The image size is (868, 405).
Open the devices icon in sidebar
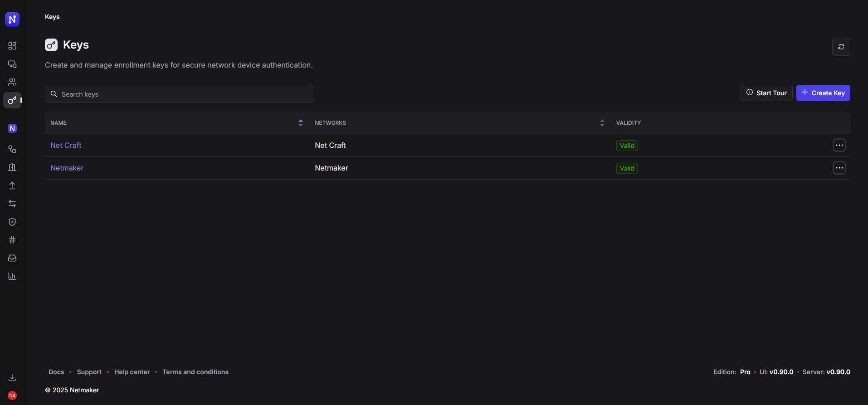12,64
